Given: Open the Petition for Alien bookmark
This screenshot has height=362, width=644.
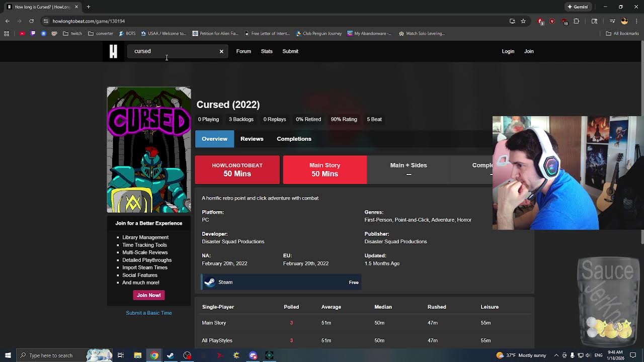Looking at the screenshot, I should [215, 34].
